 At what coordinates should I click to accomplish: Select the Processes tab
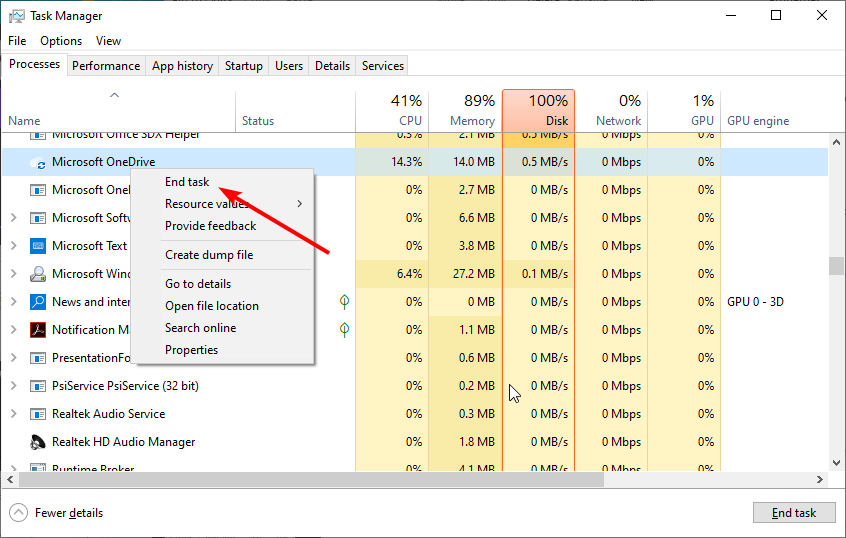tap(35, 64)
